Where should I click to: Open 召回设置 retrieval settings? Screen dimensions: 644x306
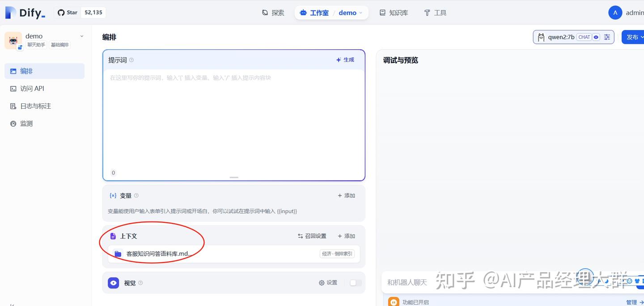click(x=312, y=236)
